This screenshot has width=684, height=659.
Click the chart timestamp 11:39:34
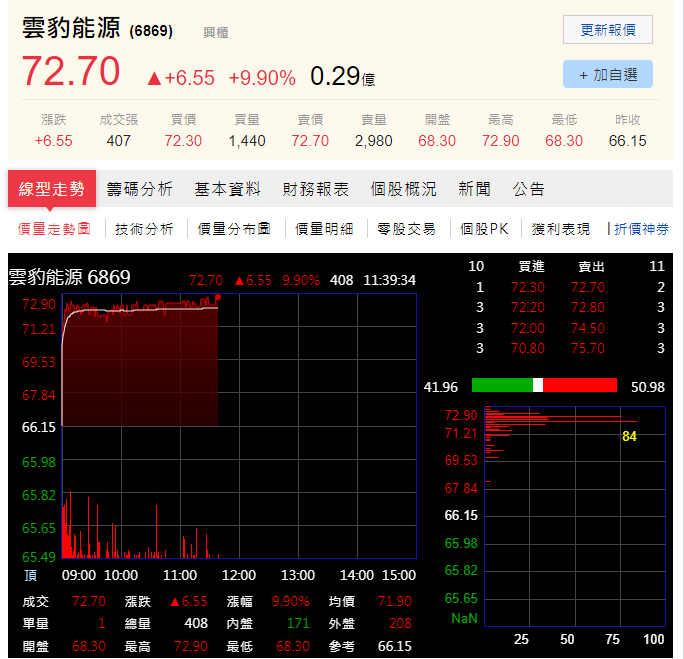pyautogui.click(x=389, y=280)
